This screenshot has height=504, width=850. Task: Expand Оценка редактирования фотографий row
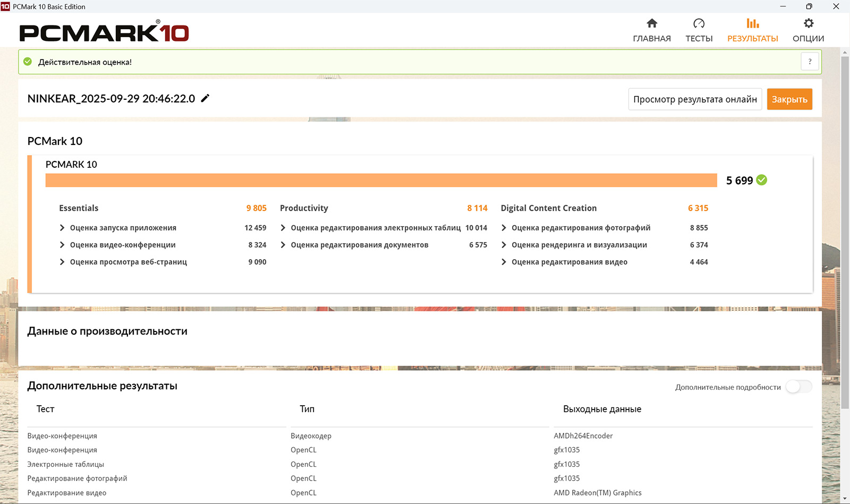[x=504, y=228]
